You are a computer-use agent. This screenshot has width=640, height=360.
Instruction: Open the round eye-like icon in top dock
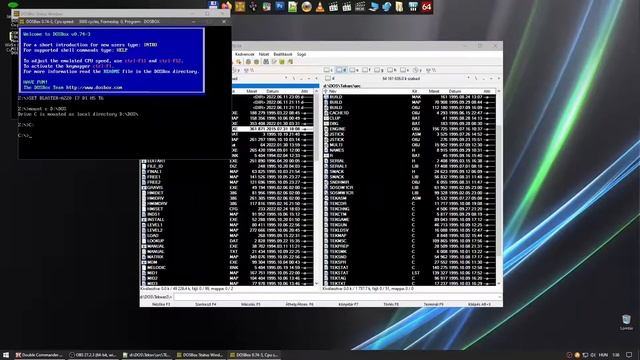click(307, 7)
